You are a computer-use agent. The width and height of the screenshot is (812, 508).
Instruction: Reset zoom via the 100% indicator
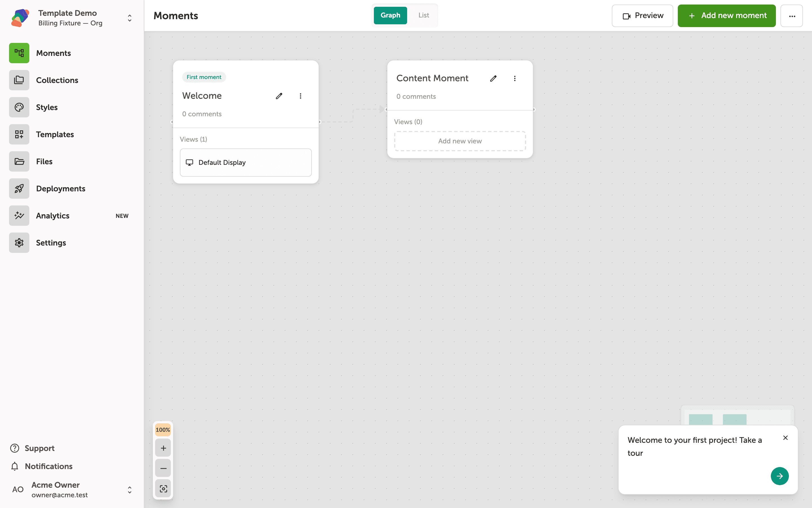tap(163, 430)
